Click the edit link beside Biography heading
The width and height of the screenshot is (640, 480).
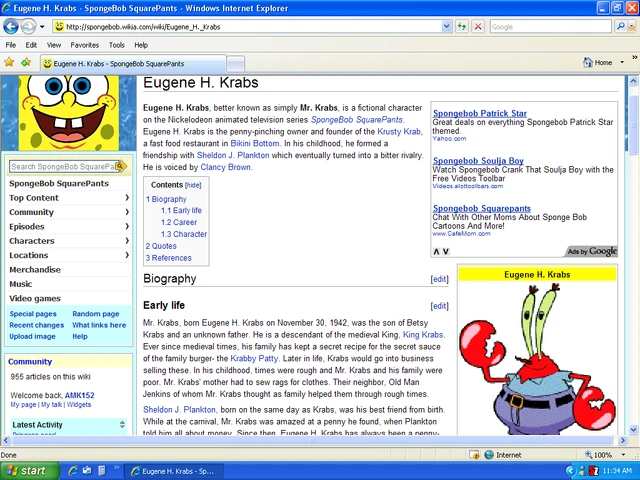(x=440, y=279)
